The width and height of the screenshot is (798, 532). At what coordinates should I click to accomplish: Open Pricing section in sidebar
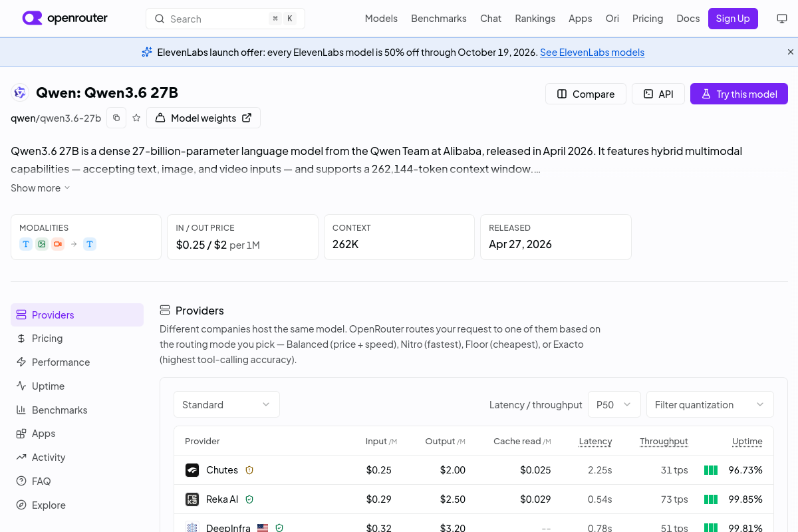77,338
